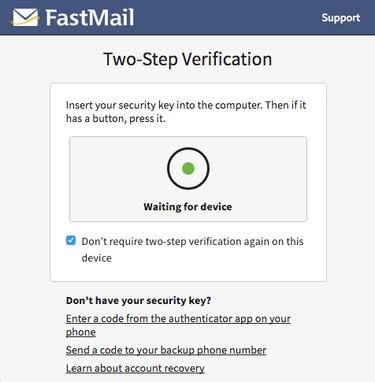The height and width of the screenshot is (382, 375).
Task: Click the gray security key prompt box
Action: pyautogui.click(x=188, y=179)
